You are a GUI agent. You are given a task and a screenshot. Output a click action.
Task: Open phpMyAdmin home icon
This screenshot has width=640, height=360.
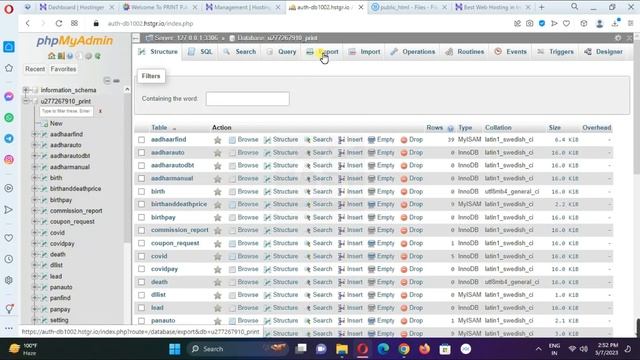click(x=51, y=56)
